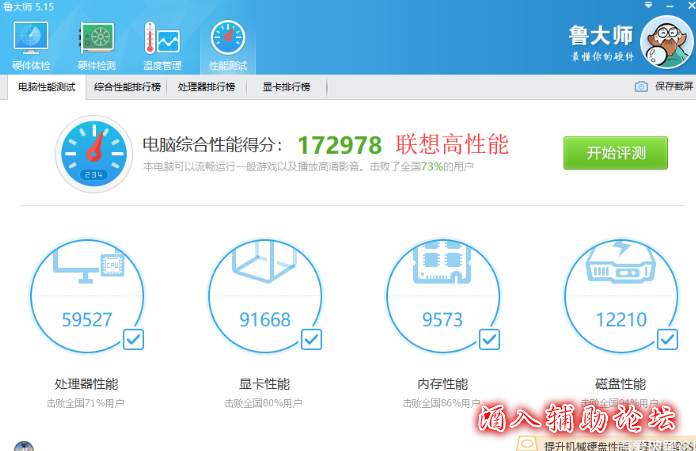Viewport: 696px width, 451px height.
Task: Click the 电脑综合性能得分 heading
Action: (x=212, y=145)
